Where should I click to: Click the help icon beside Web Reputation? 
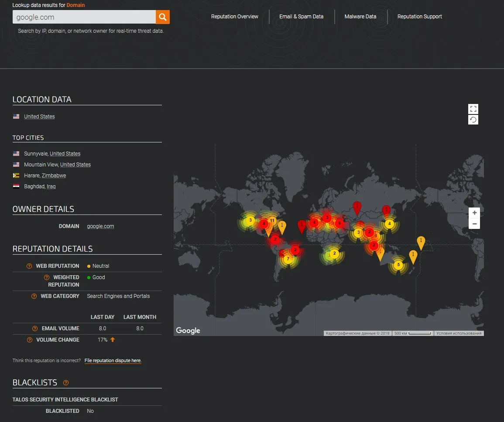click(29, 266)
